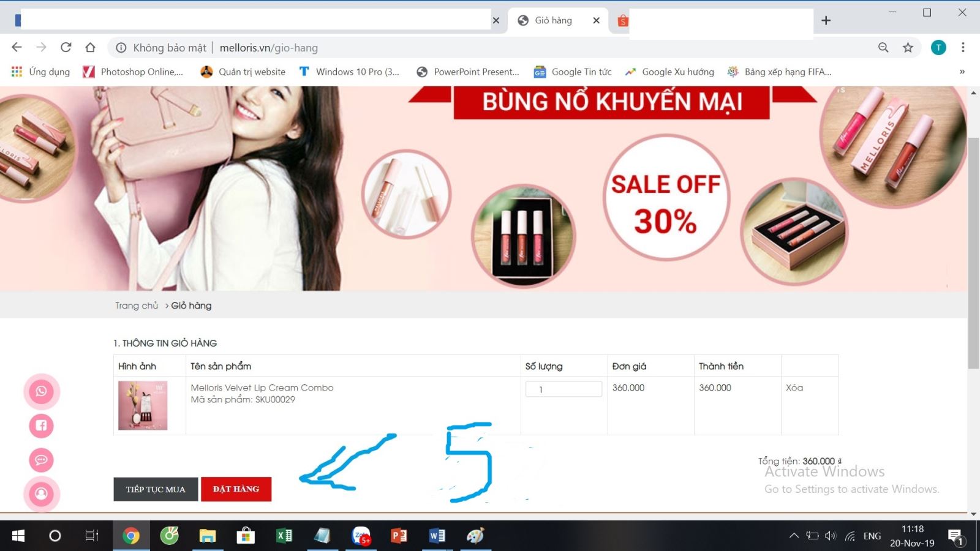The width and height of the screenshot is (980, 551).
Task: Remove item with Xóa
Action: [794, 388]
